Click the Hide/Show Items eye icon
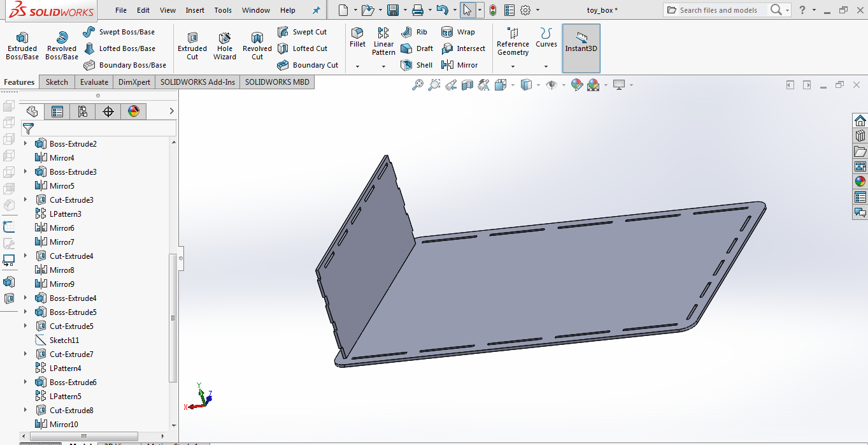The width and height of the screenshot is (868, 445). (x=551, y=85)
